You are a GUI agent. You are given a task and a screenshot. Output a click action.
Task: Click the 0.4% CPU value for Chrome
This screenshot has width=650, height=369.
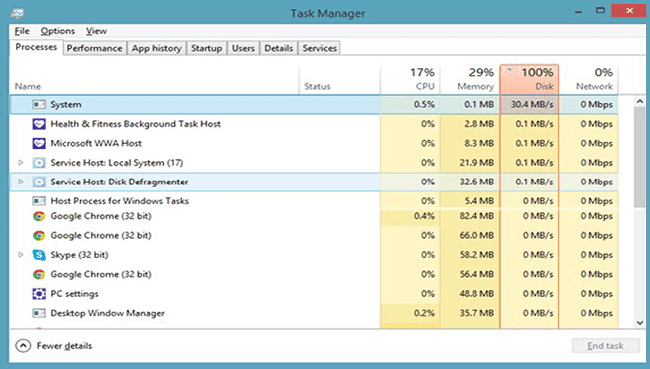pyautogui.click(x=424, y=216)
